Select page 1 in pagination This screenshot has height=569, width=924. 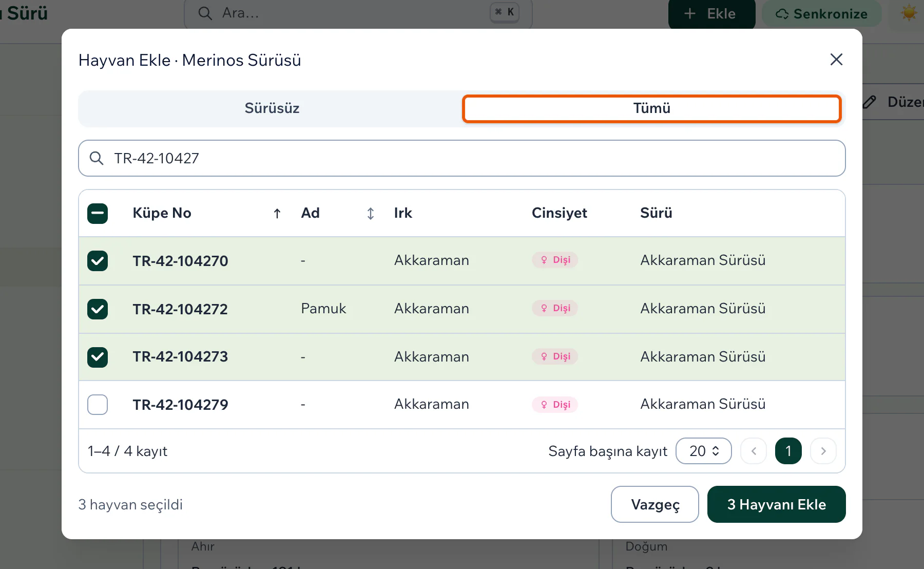coord(788,451)
